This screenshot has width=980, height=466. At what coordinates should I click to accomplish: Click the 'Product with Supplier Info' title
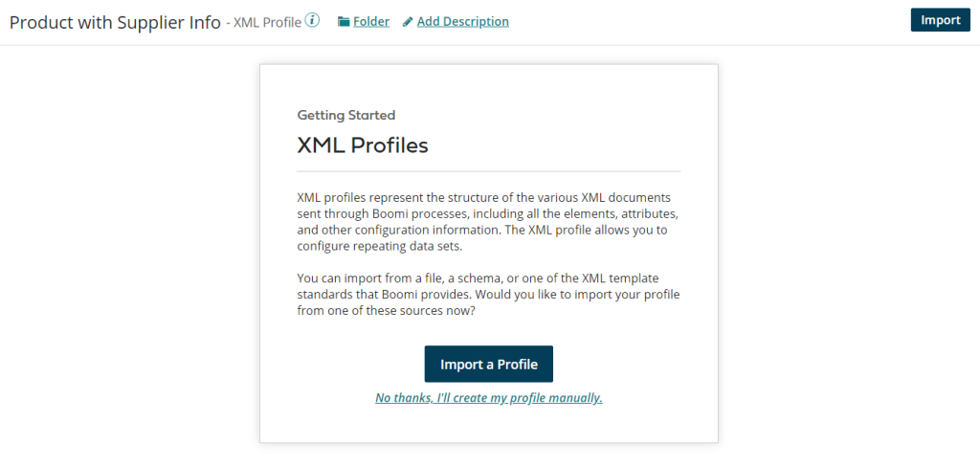pyautogui.click(x=115, y=21)
